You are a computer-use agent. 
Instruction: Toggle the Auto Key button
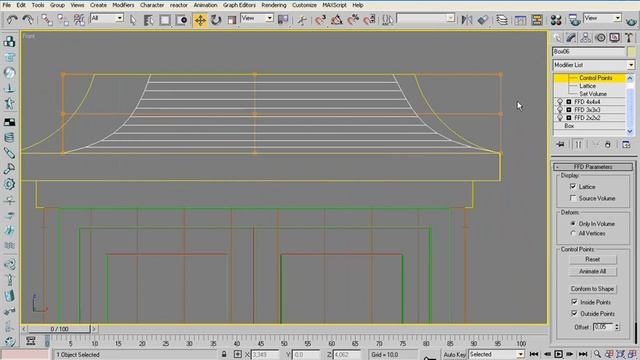(x=454, y=354)
